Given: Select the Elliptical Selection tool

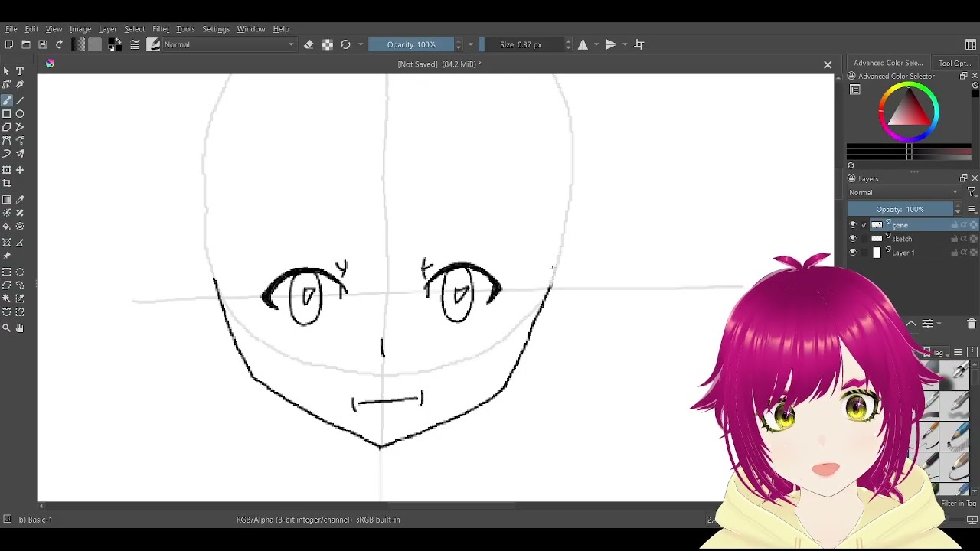Looking at the screenshot, I should (x=20, y=272).
